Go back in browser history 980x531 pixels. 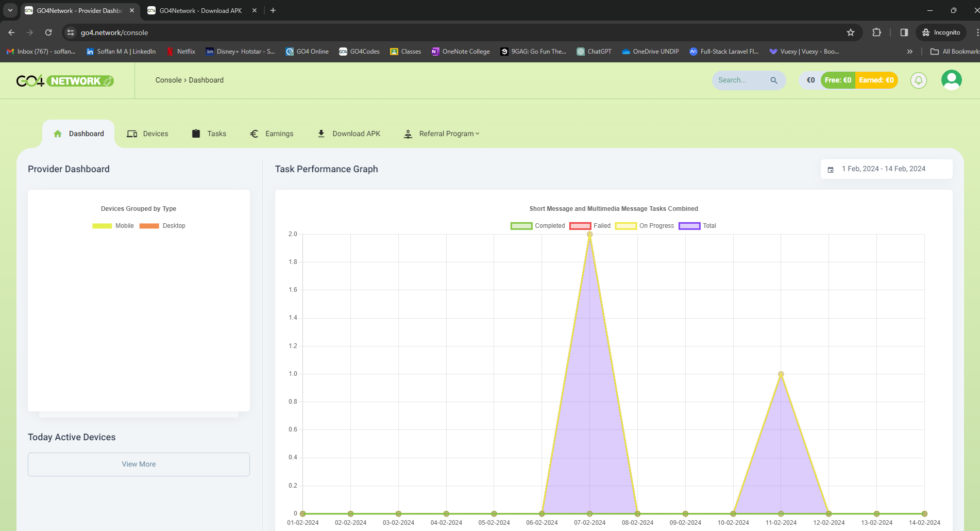click(x=11, y=32)
